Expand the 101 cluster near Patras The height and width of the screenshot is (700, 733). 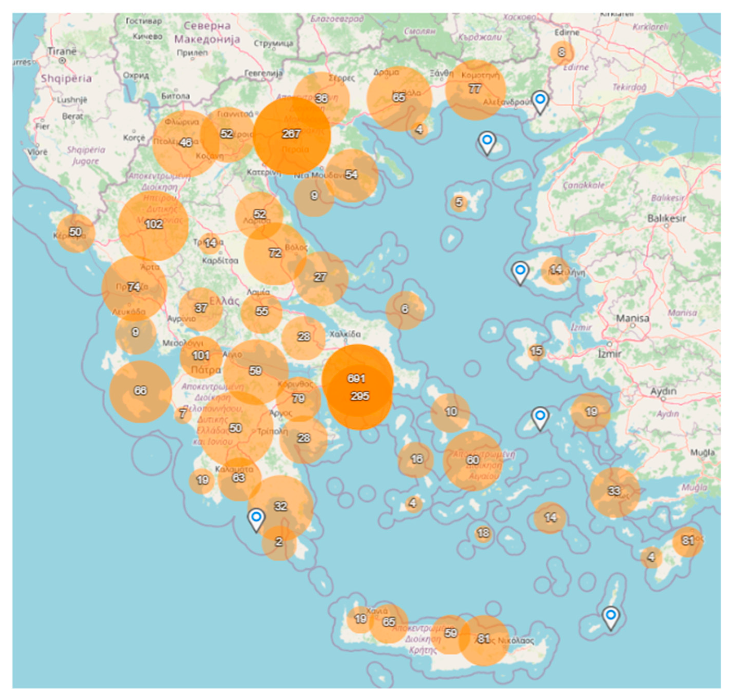click(201, 355)
